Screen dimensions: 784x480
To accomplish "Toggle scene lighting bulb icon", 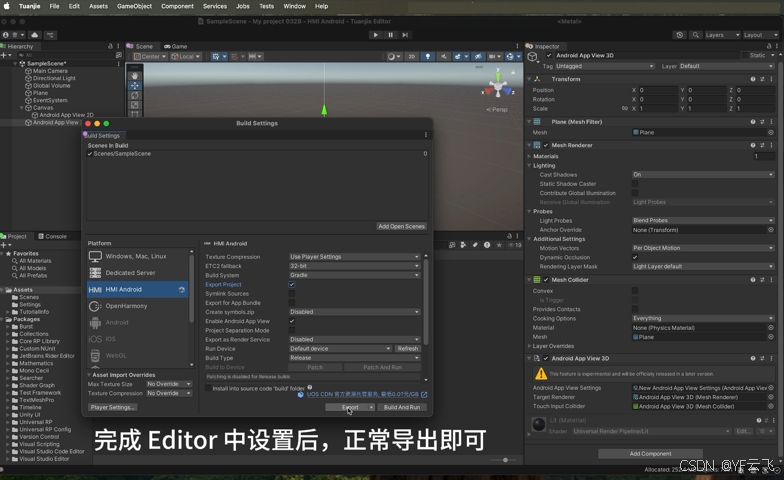I will (x=428, y=56).
